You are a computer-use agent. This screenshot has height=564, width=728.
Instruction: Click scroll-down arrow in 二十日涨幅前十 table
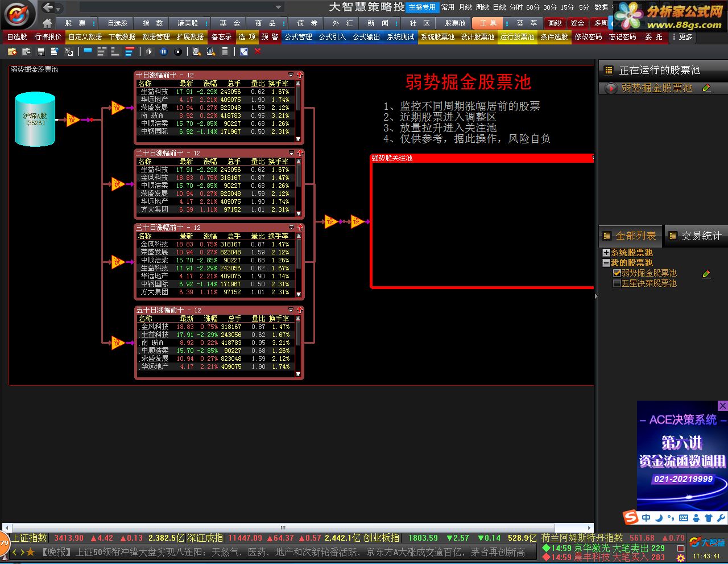pos(298,213)
